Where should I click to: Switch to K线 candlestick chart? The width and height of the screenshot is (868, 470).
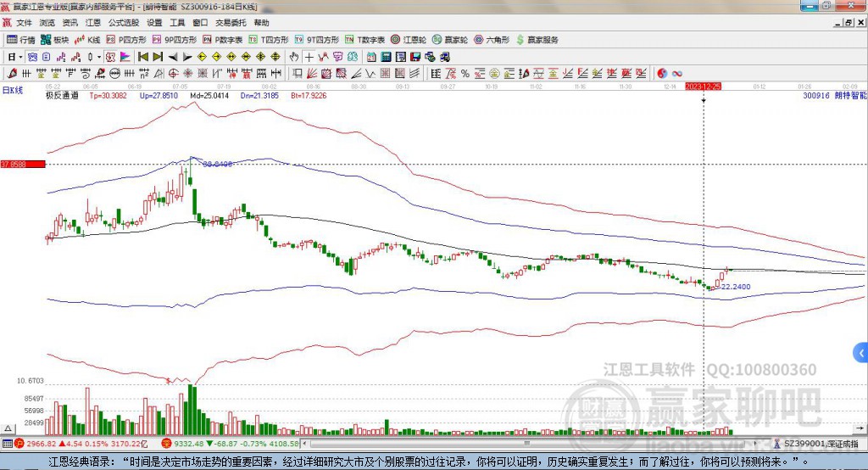[x=87, y=40]
